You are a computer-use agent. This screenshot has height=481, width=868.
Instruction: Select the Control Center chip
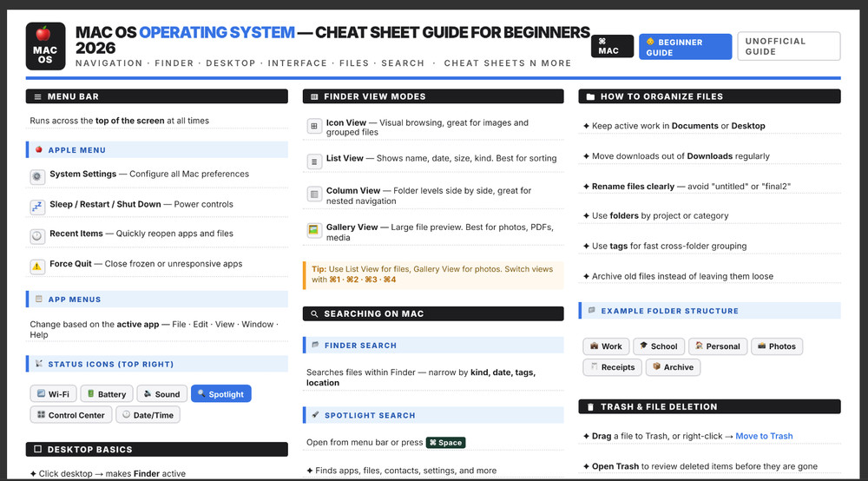pos(71,414)
